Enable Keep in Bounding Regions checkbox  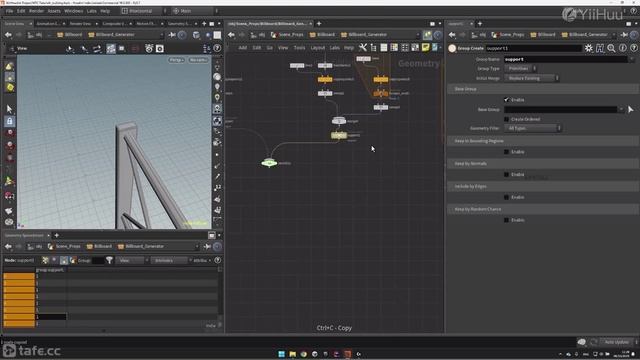(x=507, y=152)
